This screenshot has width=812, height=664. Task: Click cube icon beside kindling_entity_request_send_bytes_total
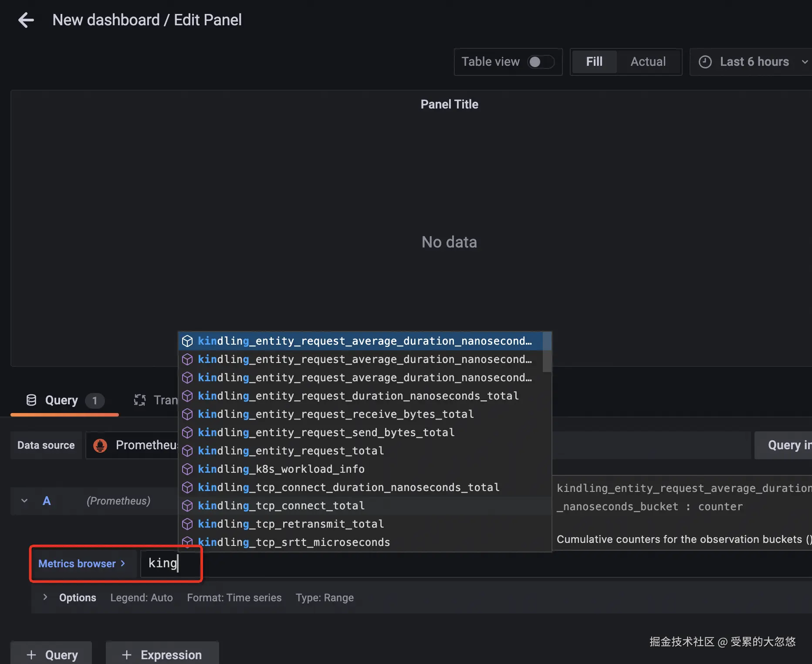click(x=187, y=432)
